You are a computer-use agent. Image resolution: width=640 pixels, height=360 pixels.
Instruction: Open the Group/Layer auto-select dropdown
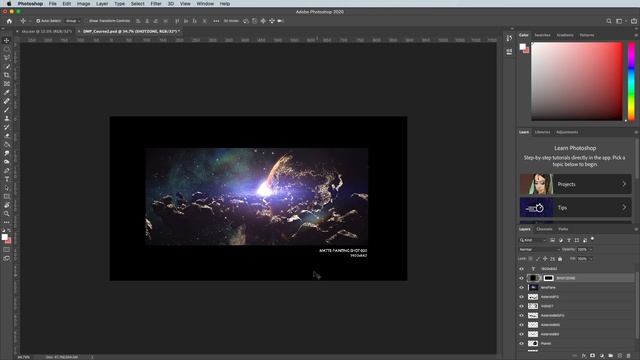73,21
